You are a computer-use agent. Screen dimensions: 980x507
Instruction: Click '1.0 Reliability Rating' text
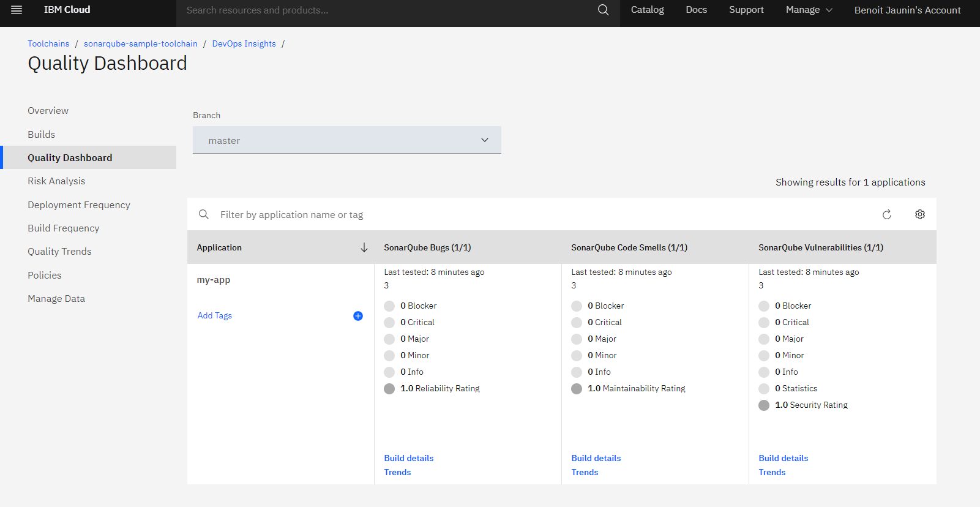[x=440, y=389]
